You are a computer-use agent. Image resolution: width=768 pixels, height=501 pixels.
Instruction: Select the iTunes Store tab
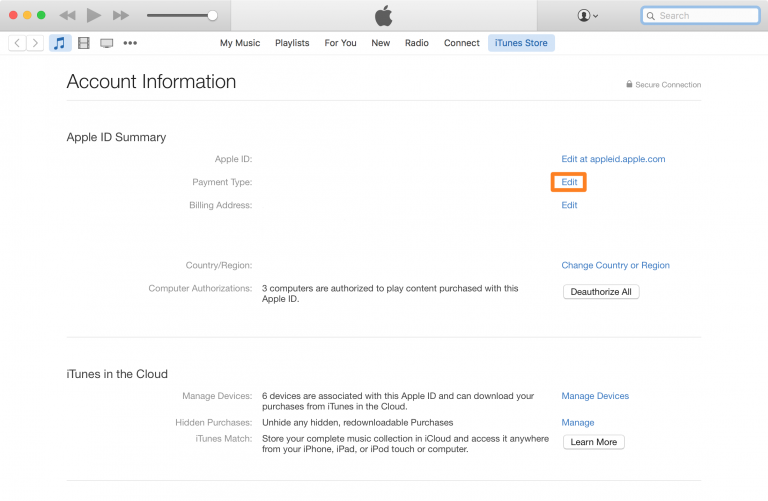pos(521,43)
